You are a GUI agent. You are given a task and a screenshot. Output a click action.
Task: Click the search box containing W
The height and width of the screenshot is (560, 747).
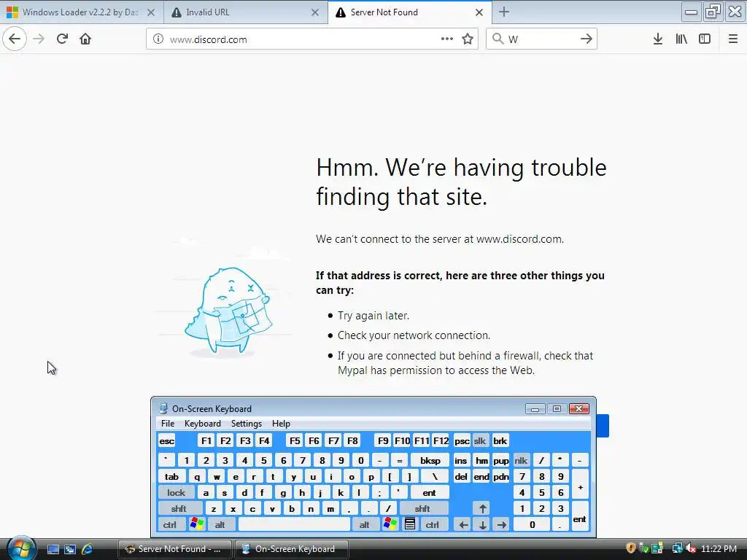coord(541,39)
